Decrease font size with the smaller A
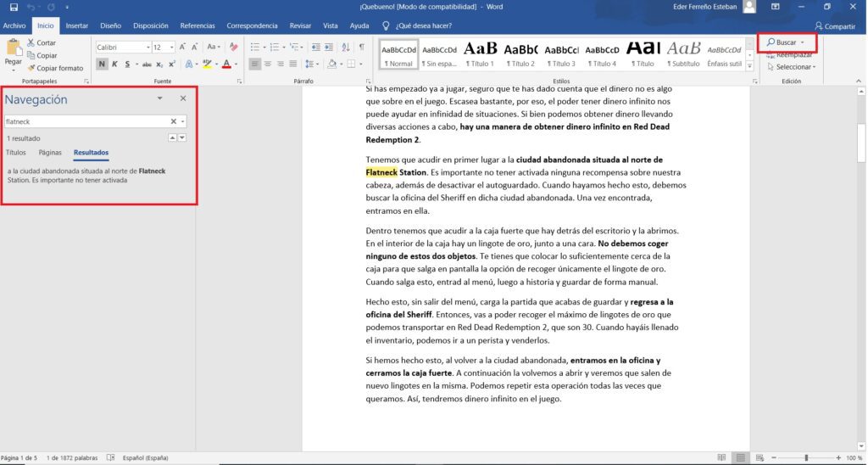Screen dimensions: 868x465 [x=194, y=48]
